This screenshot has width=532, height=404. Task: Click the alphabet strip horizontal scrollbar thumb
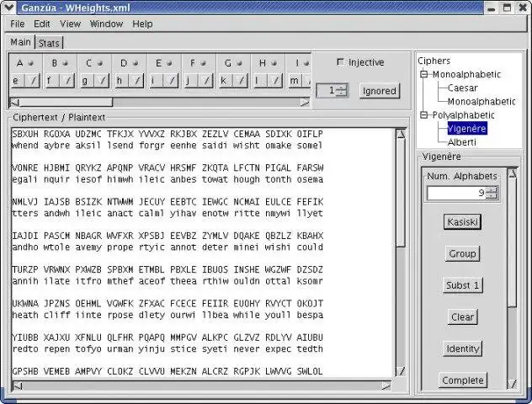click(66, 102)
